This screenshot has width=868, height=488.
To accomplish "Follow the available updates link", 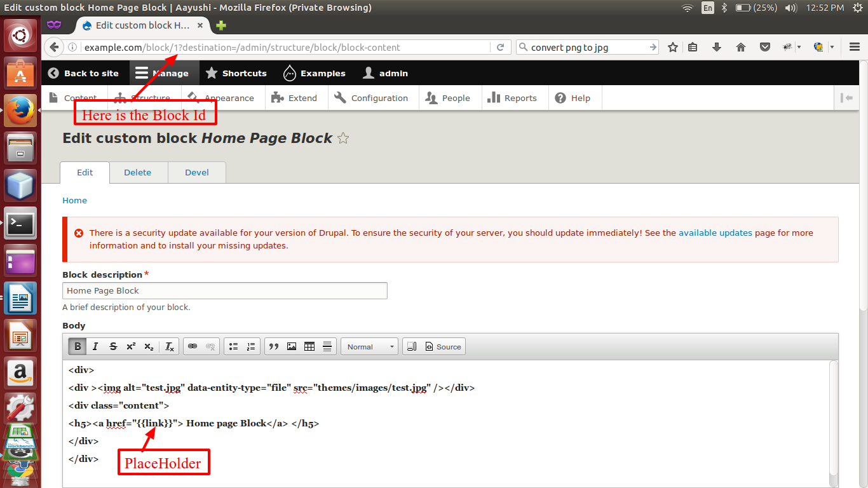I will (715, 233).
